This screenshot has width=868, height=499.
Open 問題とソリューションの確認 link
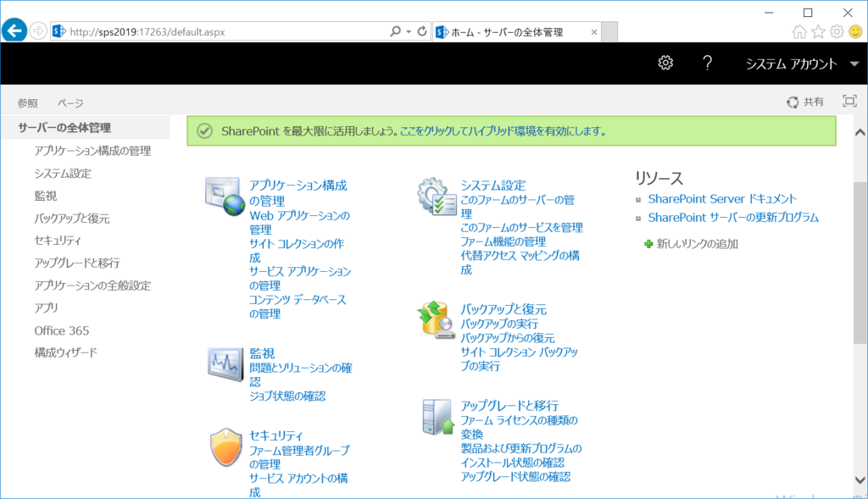pos(301,374)
